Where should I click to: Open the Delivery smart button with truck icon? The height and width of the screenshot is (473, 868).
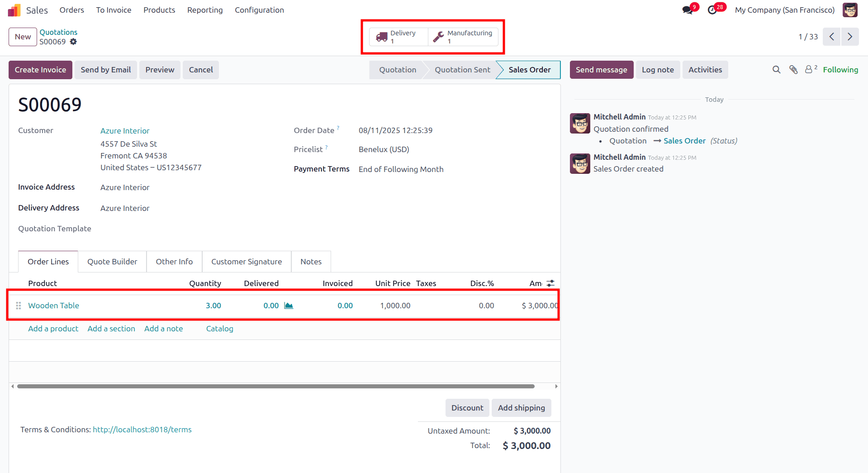pyautogui.click(x=398, y=37)
